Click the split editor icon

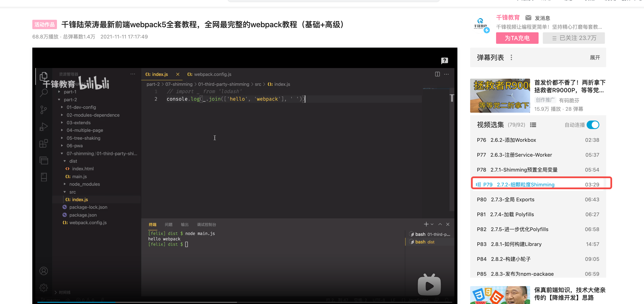pos(437,74)
